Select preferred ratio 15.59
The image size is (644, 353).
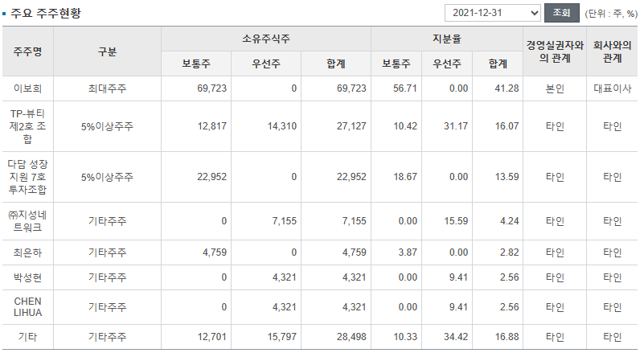click(x=456, y=221)
